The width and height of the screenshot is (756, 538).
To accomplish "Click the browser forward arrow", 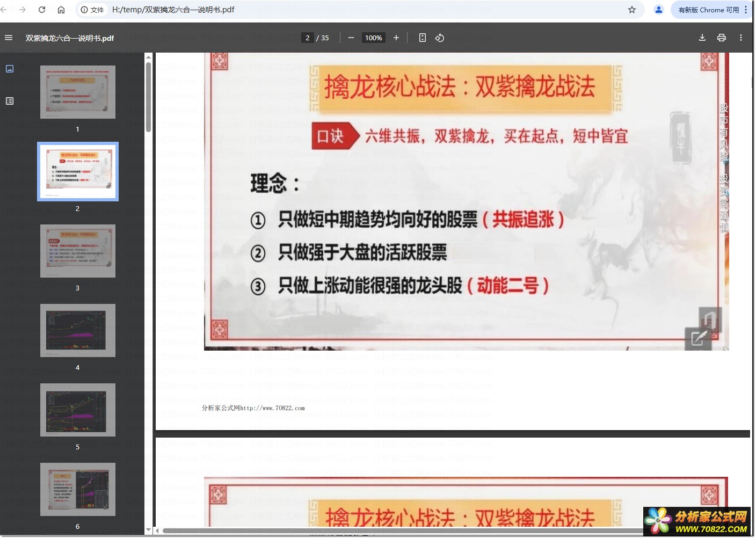I will point(23,10).
